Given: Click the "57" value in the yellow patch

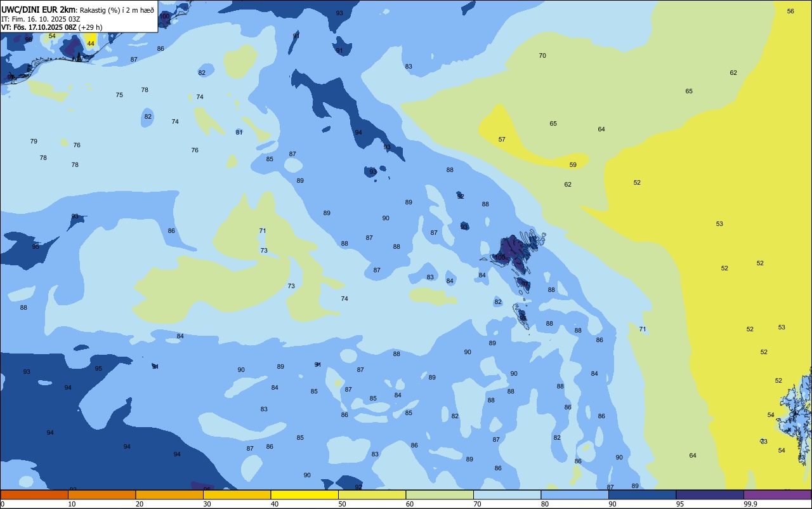Looking at the screenshot, I should (502, 139).
